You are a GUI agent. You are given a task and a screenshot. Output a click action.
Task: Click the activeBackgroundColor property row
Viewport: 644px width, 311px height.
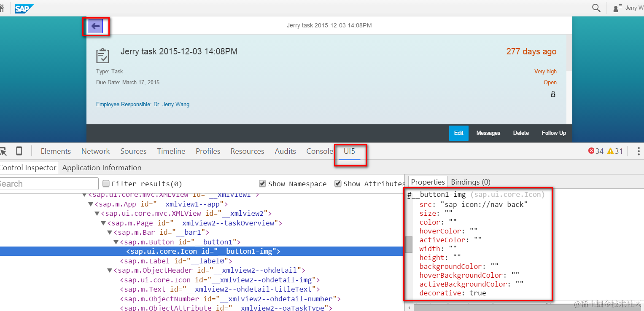(472, 284)
